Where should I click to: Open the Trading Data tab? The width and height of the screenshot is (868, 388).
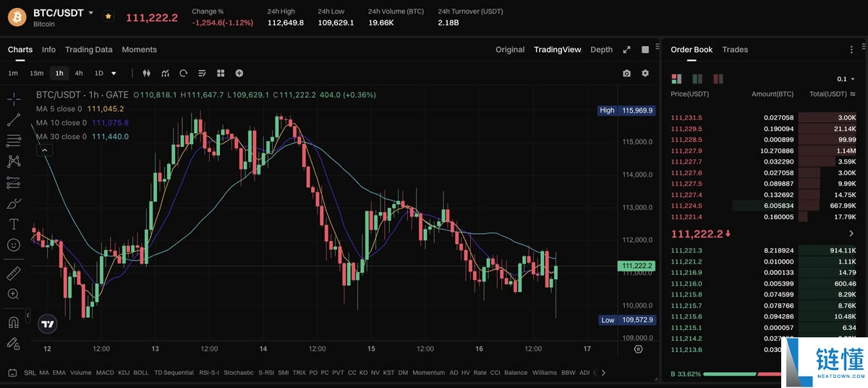tap(89, 50)
